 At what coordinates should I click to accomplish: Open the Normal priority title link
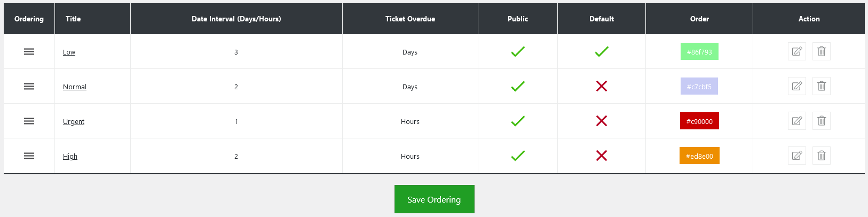click(75, 87)
